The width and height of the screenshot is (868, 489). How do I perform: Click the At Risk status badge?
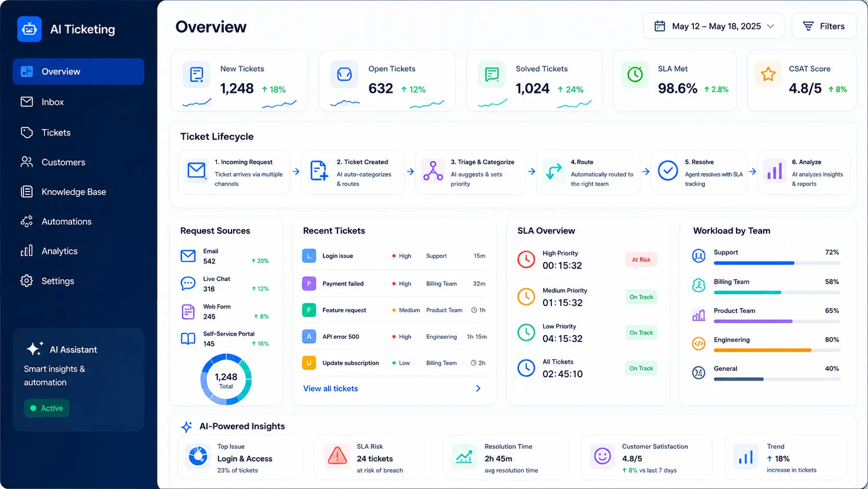(x=641, y=260)
